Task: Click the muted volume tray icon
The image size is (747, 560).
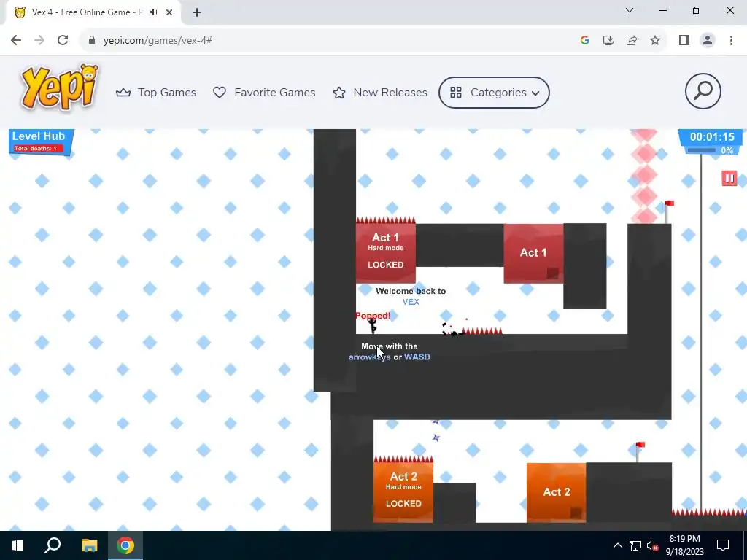Action: pos(653,545)
